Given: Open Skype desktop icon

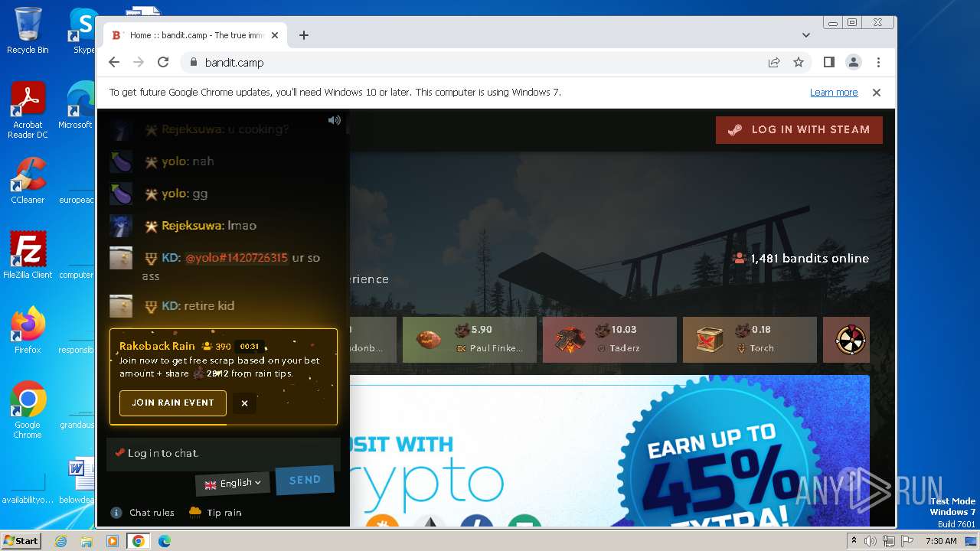Looking at the screenshot, I should pyautogui.click(x=83, y=31).
